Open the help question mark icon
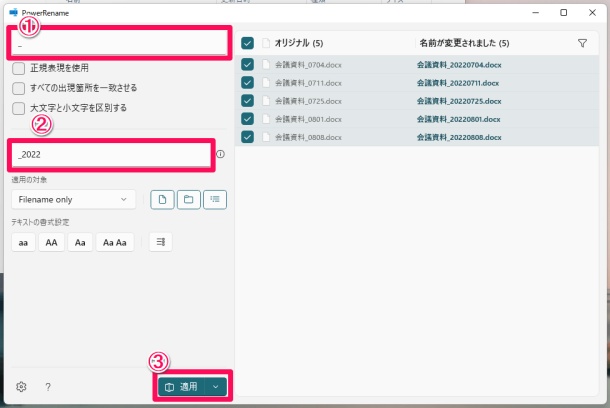 point(48,387)
